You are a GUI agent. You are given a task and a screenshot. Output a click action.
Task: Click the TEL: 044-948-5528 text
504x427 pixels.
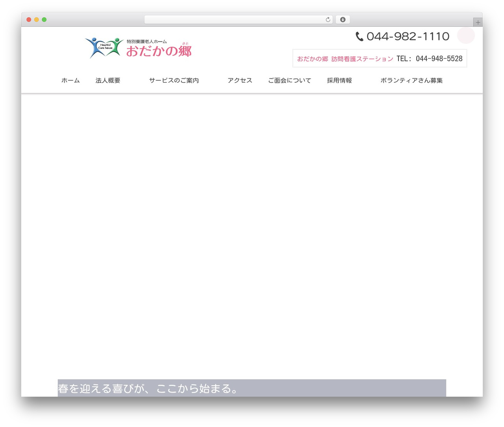click(x=430, y=59)
